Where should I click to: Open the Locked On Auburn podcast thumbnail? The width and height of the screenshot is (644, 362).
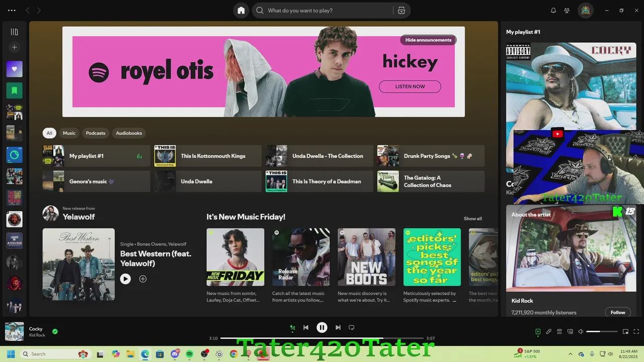[x=15, y=240]
